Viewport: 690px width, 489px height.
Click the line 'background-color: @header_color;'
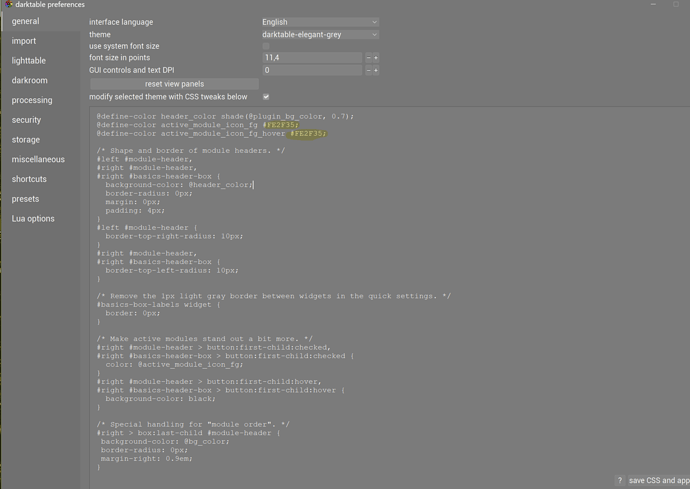point(179,185)
